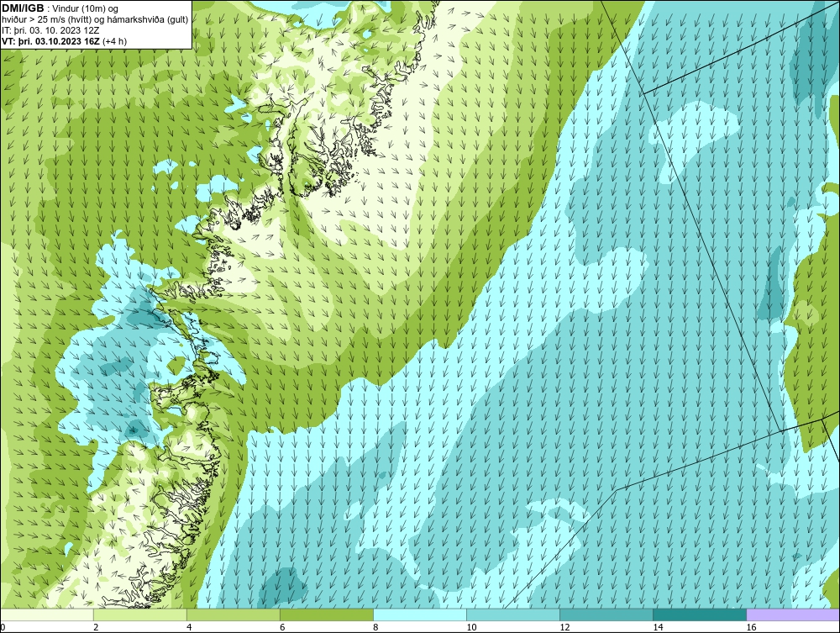Click legend label '16'
Viewport: 840px width, 633px height.
(x=751, y=627)
